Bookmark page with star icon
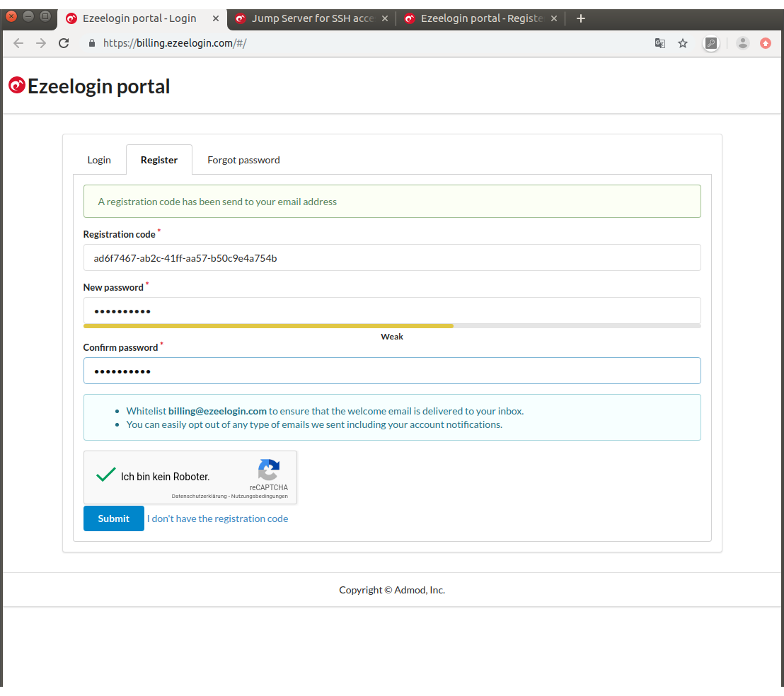The width and height of the screenshot is (784, 696). (x=683, y=43)
